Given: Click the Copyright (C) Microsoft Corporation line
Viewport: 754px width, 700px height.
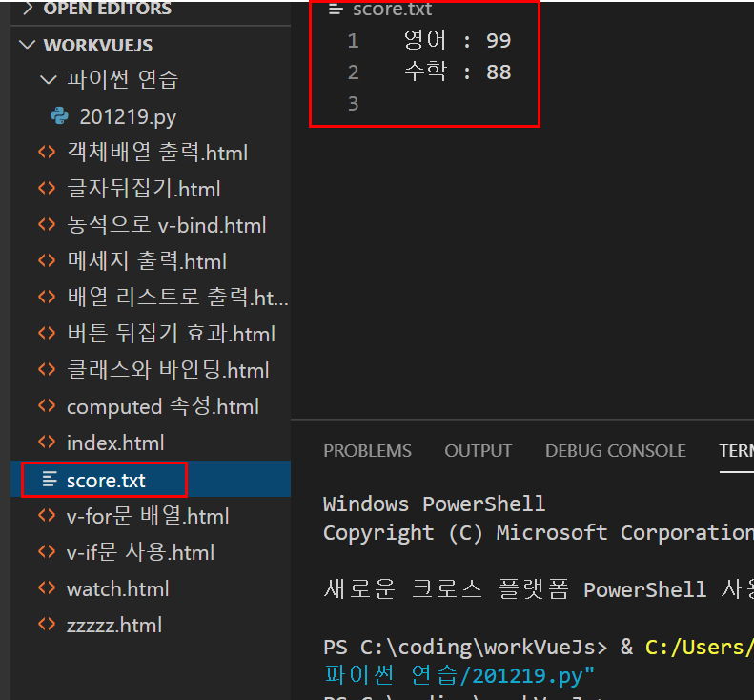Looking at the screenshot, I should click(539, 533).
